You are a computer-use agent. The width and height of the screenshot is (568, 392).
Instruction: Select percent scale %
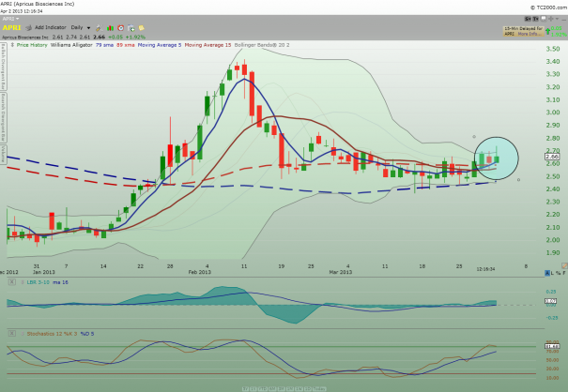click(x=559, y=273)
